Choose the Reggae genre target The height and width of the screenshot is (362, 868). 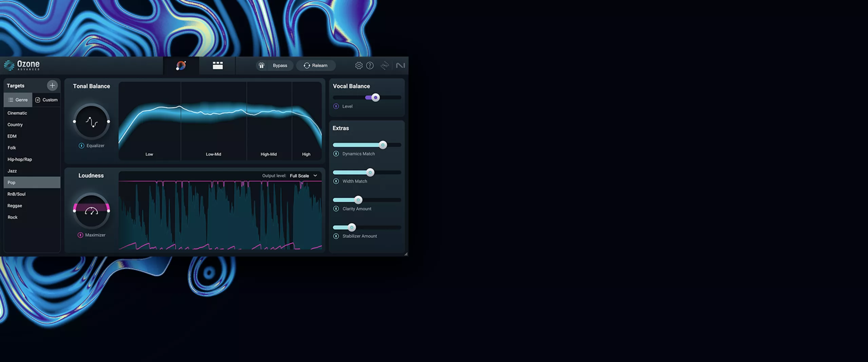coord(32,205)
